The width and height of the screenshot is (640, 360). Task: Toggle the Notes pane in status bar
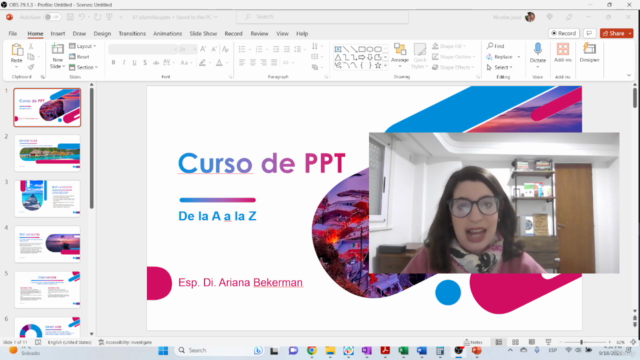[x=473, y=342]
